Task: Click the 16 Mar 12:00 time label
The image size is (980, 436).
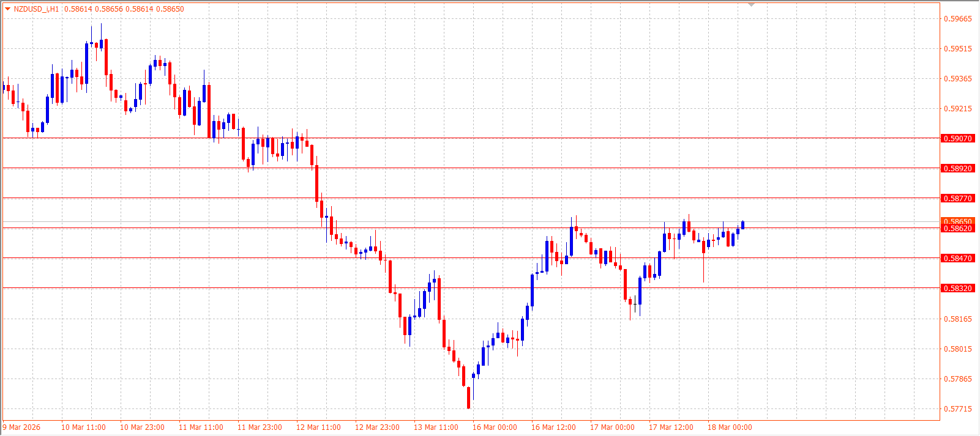Action: tap(553, 427)
